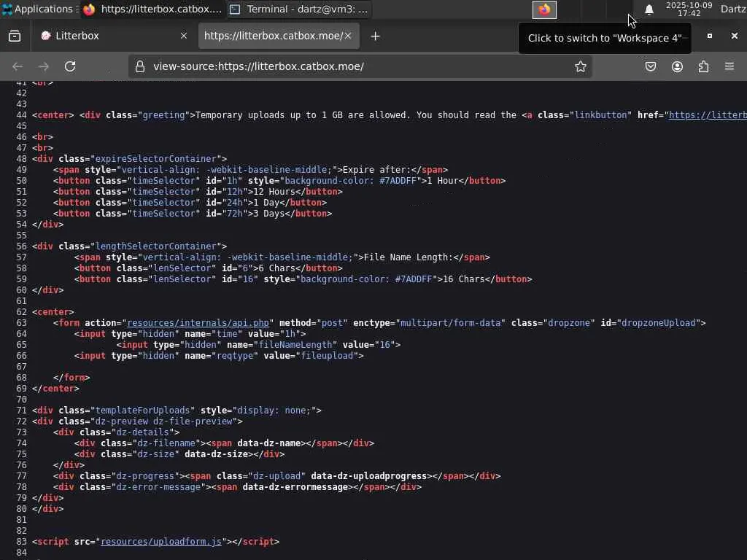Click "fileupload" value on line 66

327,356
